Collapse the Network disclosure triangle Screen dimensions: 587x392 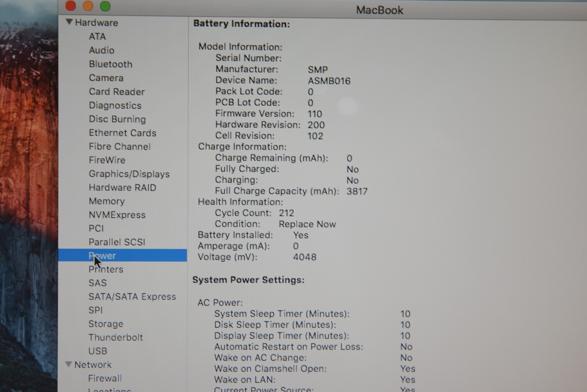pos(68,364)
